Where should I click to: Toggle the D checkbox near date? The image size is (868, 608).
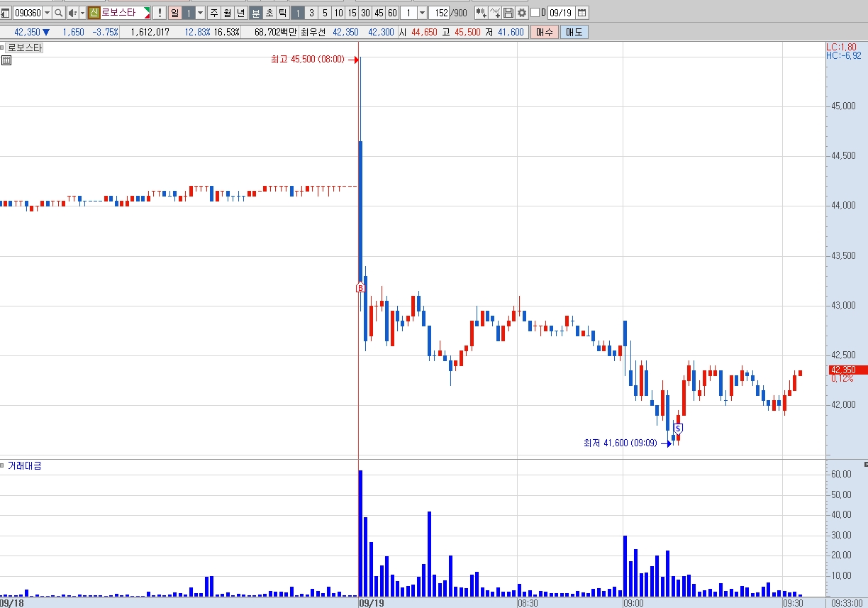535,13
